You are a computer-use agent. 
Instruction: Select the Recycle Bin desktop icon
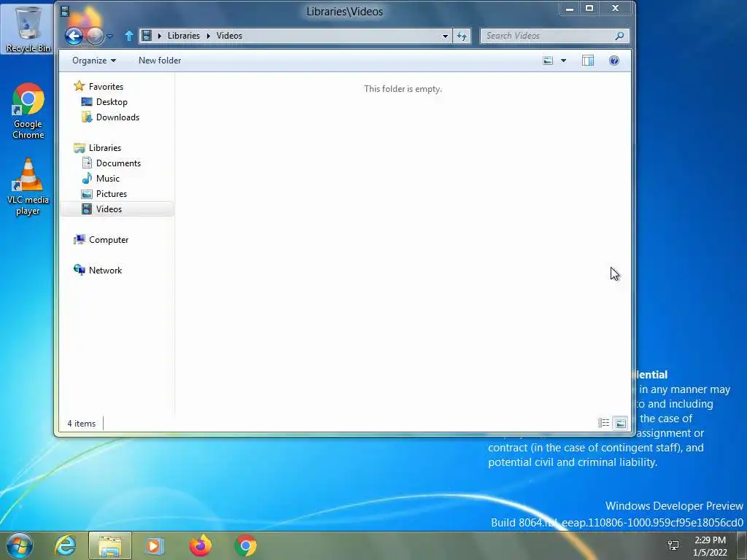[27, 29]
